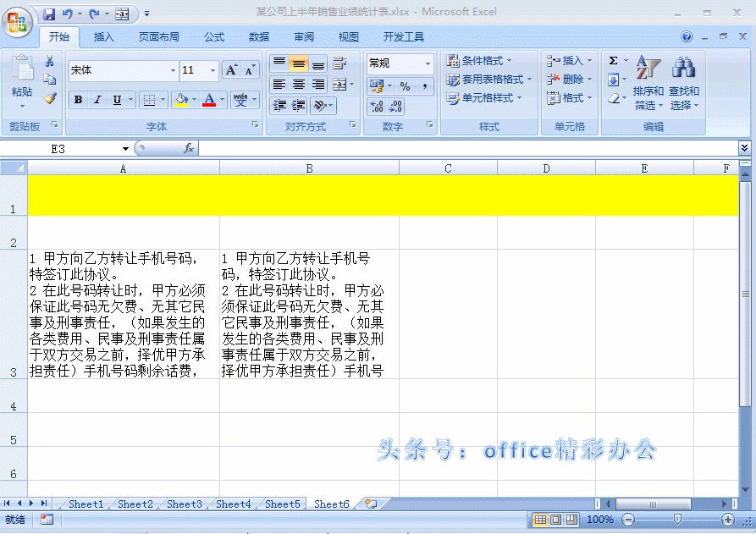The width and height of the screenshot is (756, 534).
Task: Apply percent style
Action: click(405, 86)
